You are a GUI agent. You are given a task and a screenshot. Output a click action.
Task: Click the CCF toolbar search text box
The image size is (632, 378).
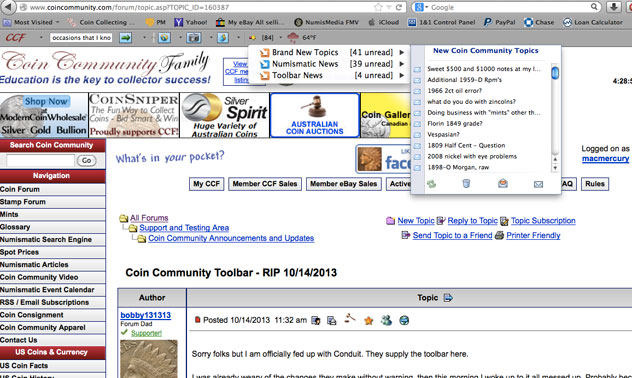click(81, 38)
